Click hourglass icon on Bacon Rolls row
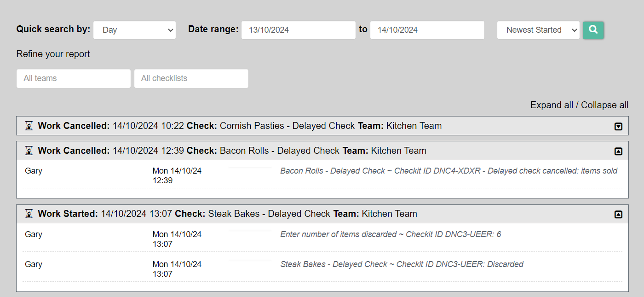644x297 pixels. point(29,151)
